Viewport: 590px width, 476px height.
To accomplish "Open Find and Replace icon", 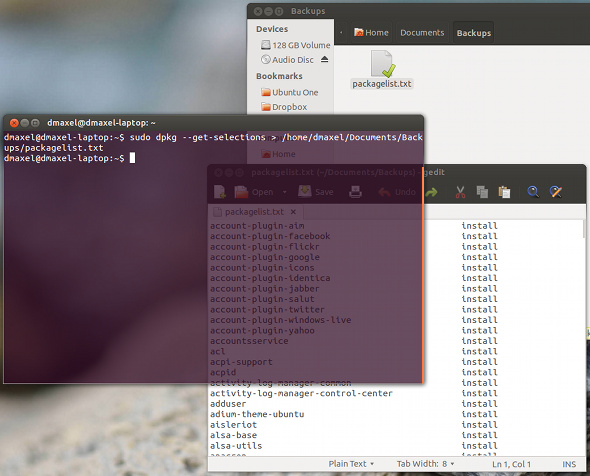I will [556, 192].
